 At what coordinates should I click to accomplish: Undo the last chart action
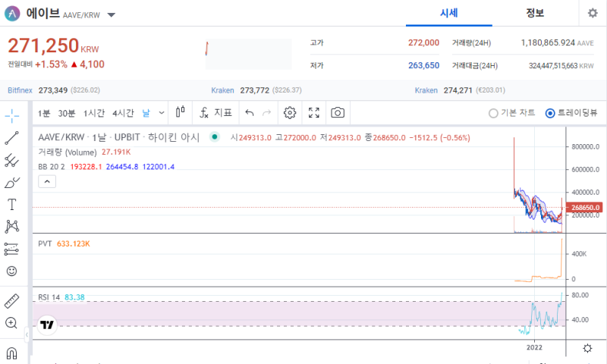coord(250,112)
